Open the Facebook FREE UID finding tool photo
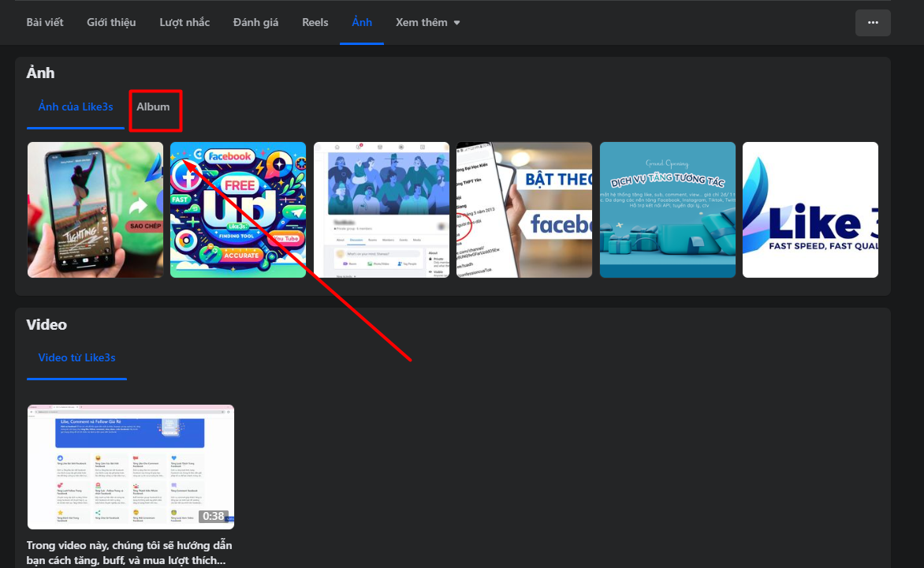The width and height of the screenshot is (924, 568). 238,209
